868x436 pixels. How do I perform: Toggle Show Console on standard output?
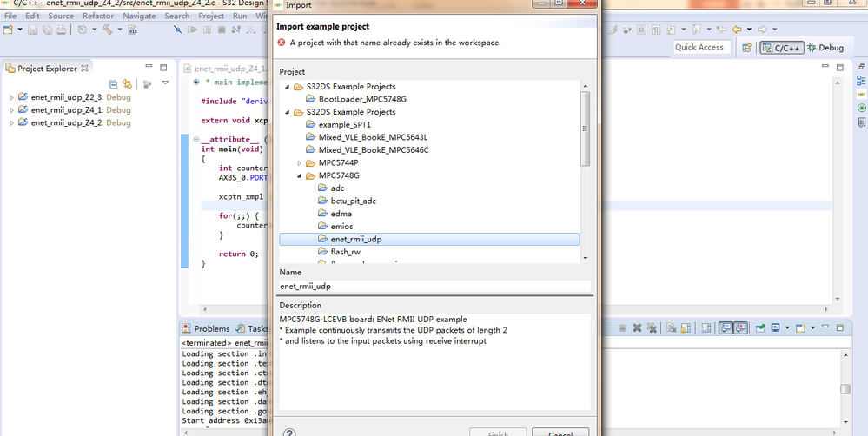tap(726, 328)
